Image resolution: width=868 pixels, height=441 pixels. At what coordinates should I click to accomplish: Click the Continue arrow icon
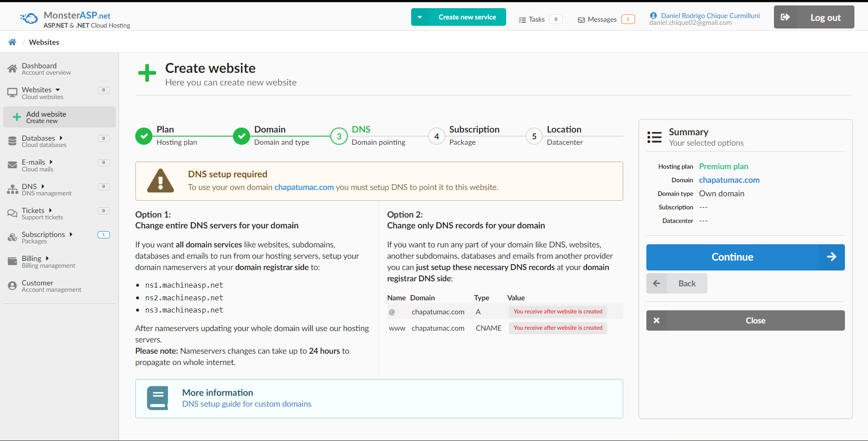point(831,257)
